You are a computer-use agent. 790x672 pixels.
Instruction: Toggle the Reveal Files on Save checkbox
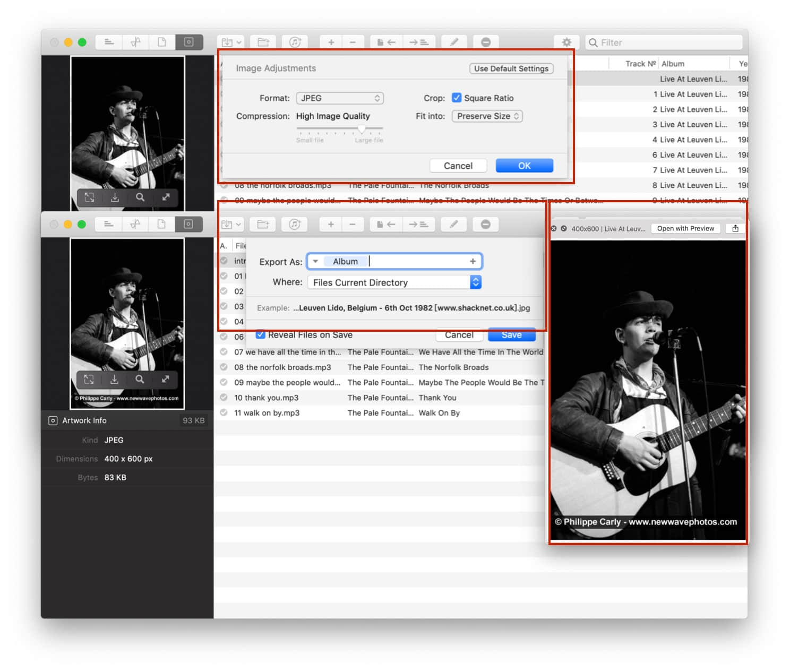point(260,335)
